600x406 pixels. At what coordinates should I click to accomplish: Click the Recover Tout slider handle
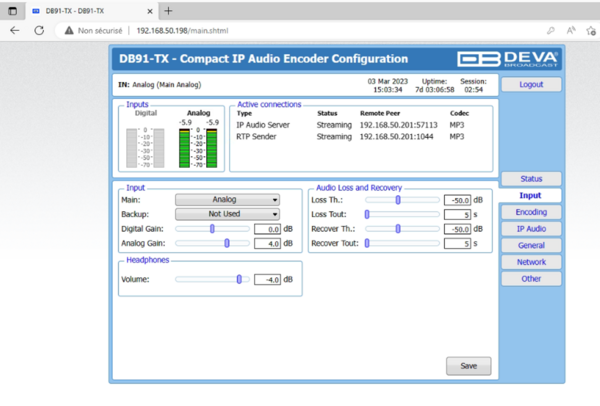click(x=367, y=243)
